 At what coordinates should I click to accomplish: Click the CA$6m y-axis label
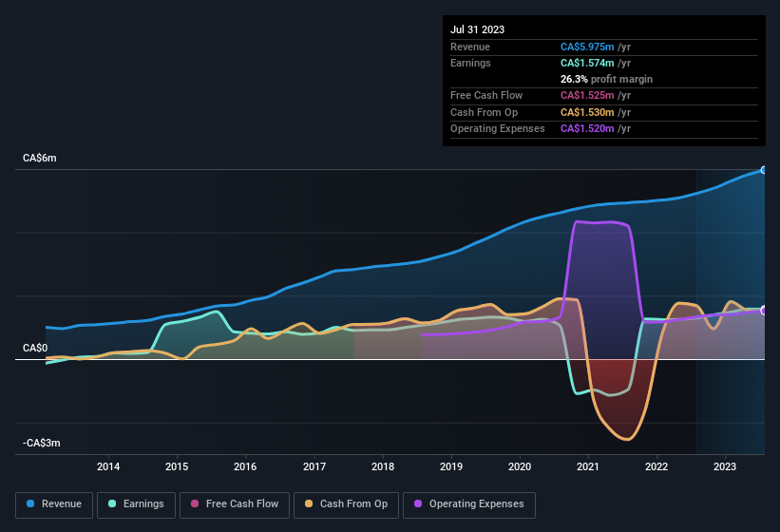click(40, 159)
